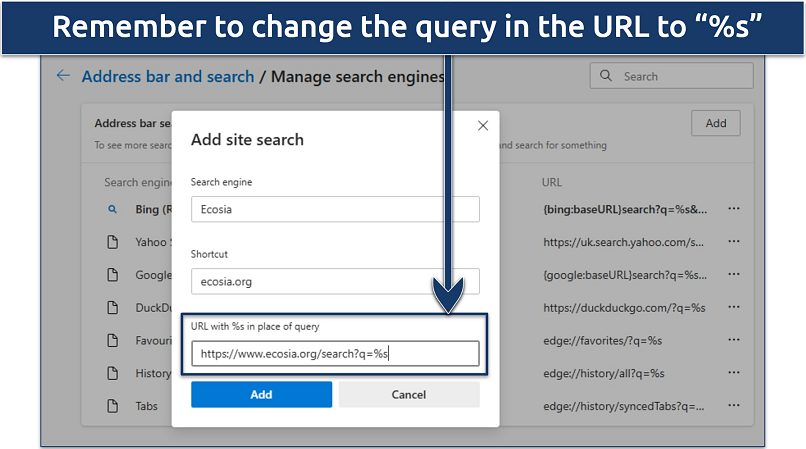
Task: Close the Add site search dialog
Action: 483,126
